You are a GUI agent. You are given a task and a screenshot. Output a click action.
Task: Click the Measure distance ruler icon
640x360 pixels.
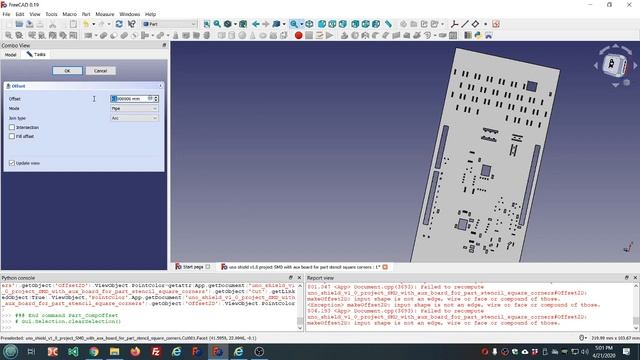click(388, 24)
